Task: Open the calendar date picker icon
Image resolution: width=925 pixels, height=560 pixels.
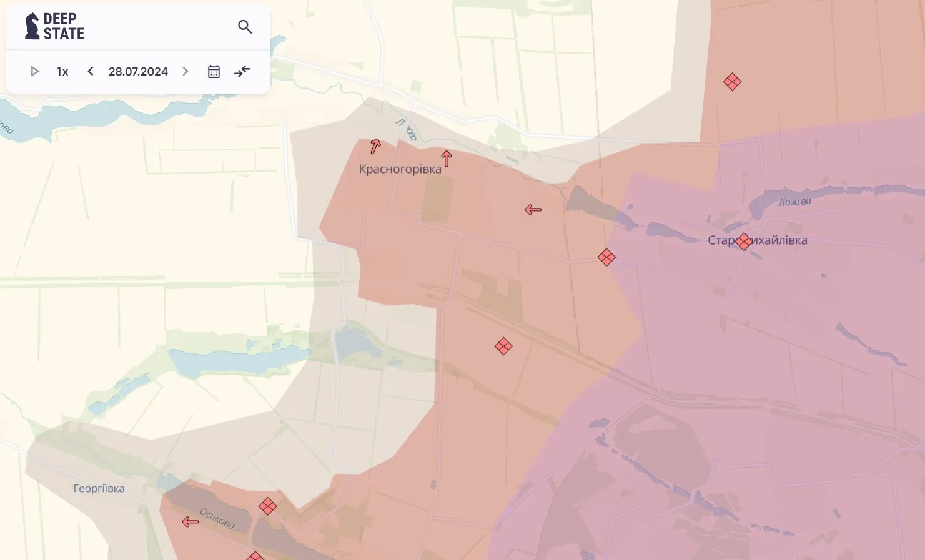Action: point(214,72)
